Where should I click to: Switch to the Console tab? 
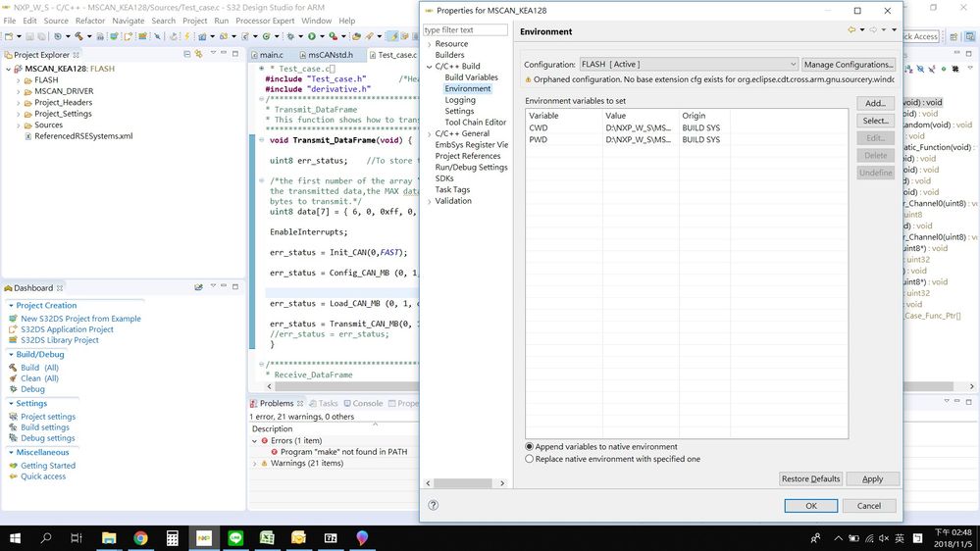click(363, 404)
